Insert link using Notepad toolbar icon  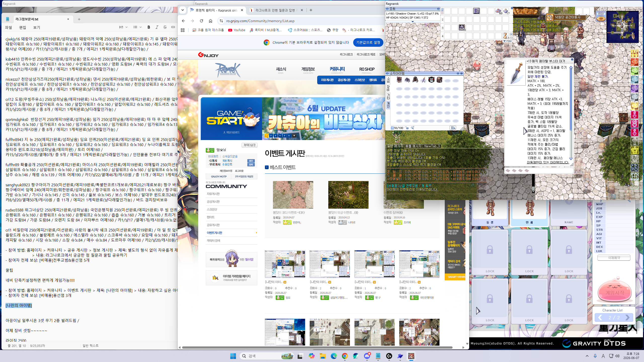pyautogui.click(x=173, y=27)
